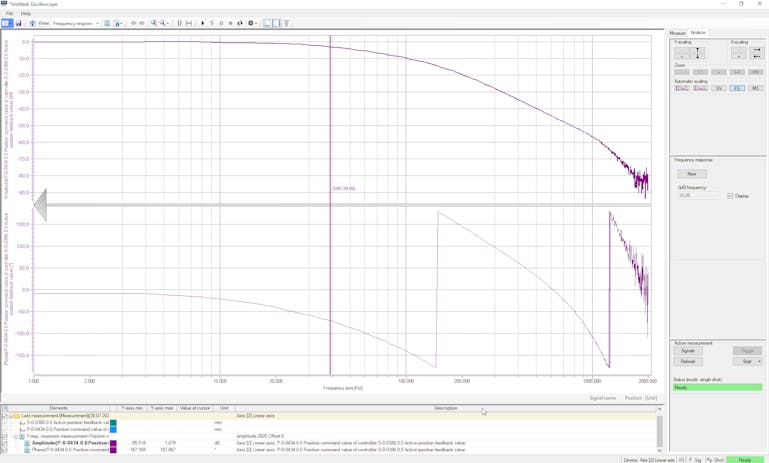Click the purple swatch of the Phase row
This screenshot has height=463, width=769.
point(113,450)
